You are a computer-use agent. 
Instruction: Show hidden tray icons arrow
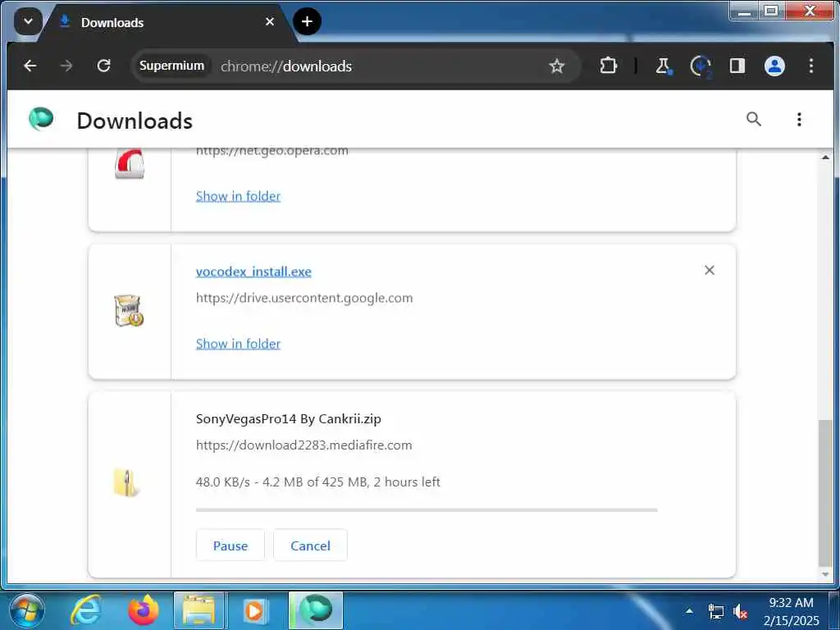tap(689, 611)
